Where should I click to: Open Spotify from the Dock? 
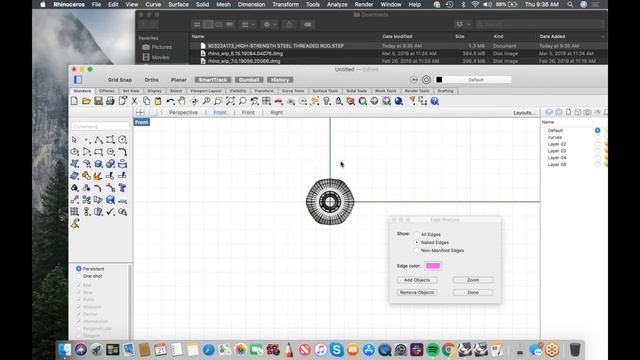432,350
